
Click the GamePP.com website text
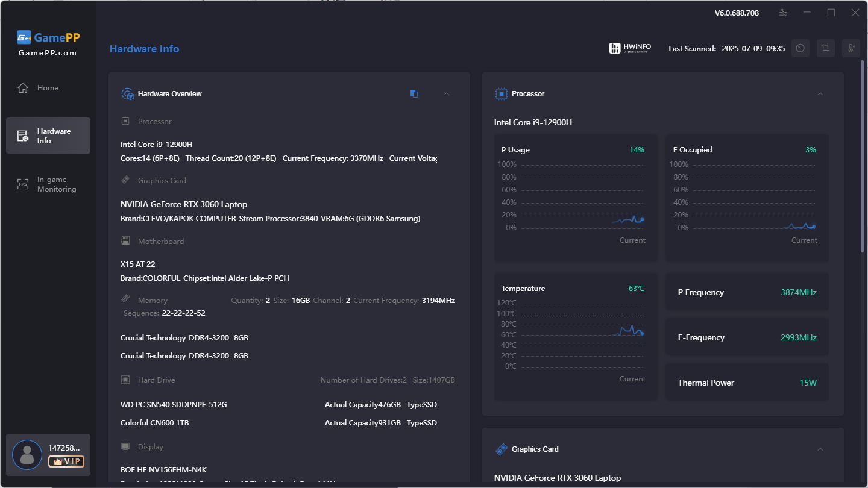click(48, 53)
